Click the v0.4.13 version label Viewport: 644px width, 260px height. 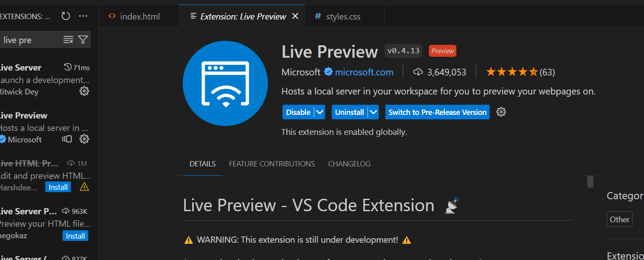click(403, 51)
